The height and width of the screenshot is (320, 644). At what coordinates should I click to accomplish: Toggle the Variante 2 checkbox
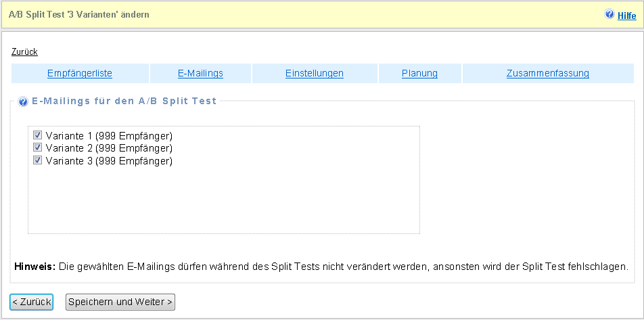[x=38, y=147]
